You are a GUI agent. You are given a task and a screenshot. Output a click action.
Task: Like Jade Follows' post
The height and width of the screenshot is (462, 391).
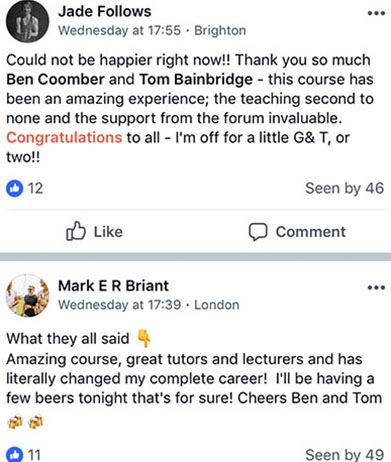tap(94, 231)
